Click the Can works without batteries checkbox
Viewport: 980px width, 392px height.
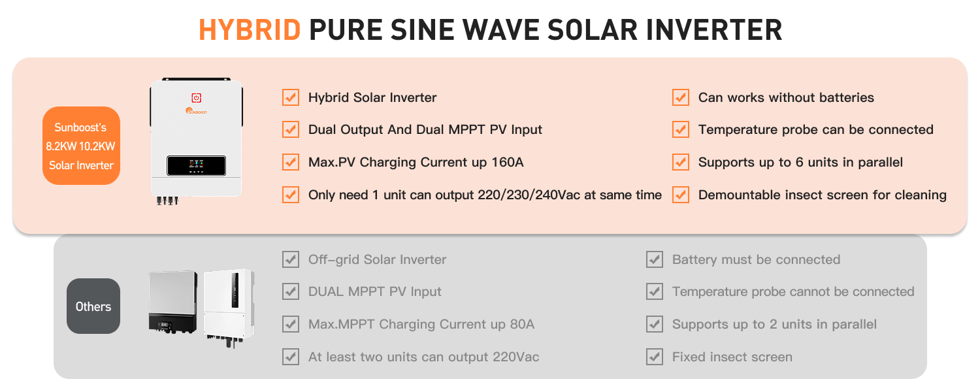click(x=681, y=97)
